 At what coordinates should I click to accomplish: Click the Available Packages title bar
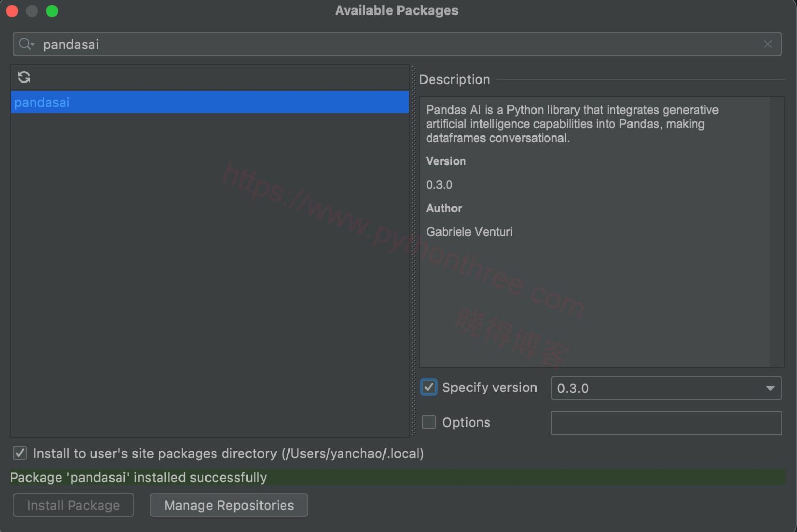point(396,11)
